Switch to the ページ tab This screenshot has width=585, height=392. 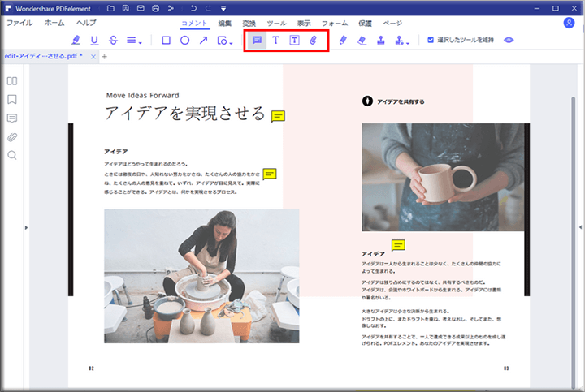point(392,23)
